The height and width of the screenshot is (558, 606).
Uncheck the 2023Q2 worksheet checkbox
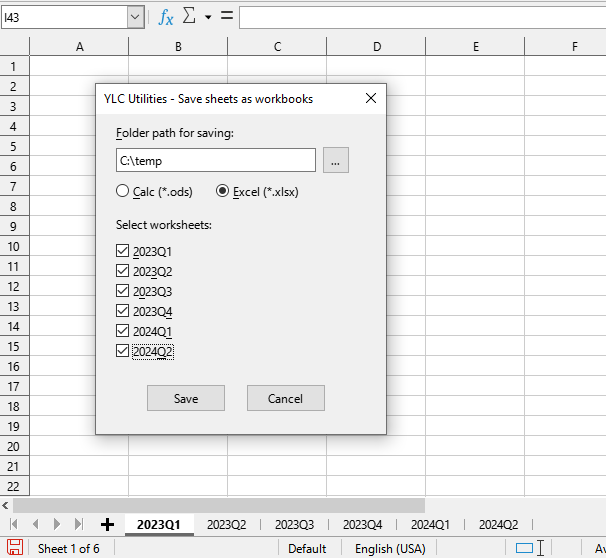(x=123, y=271)
